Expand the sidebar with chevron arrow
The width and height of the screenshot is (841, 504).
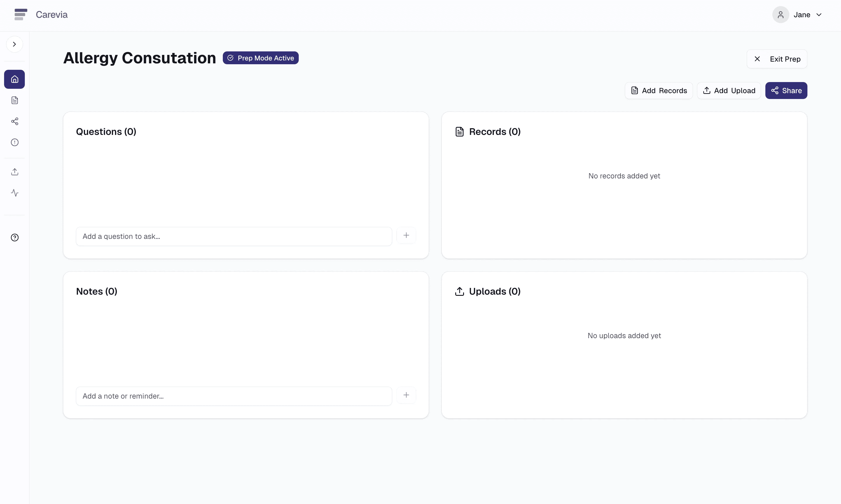pos(14,44)
